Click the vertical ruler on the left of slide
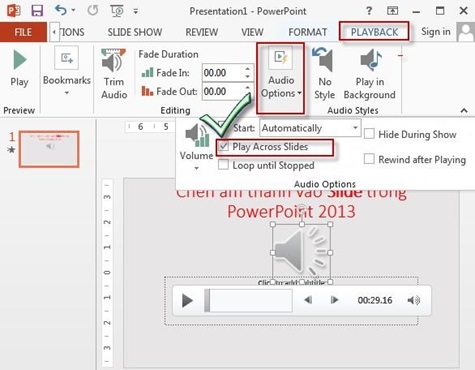475x370 pixels. 107,273
